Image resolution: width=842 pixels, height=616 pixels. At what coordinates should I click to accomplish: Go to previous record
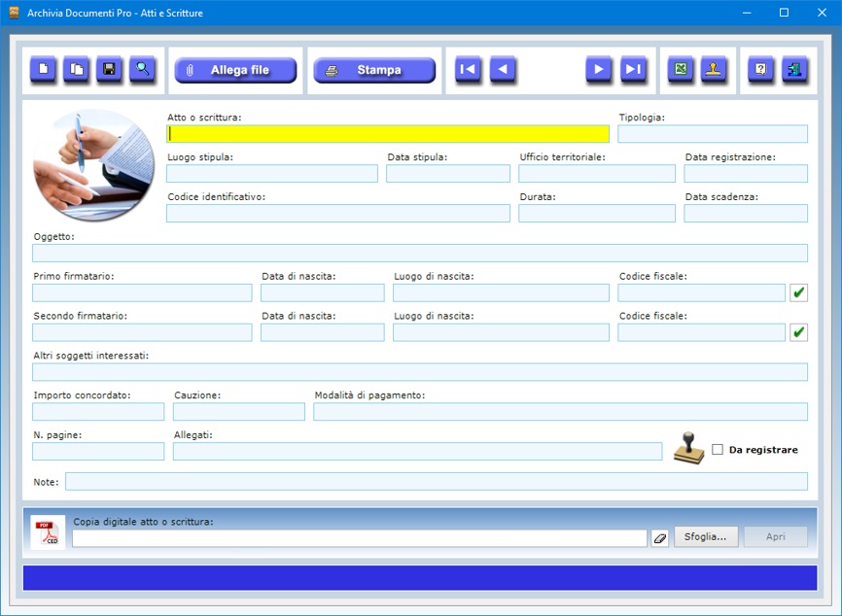(503, 69)
